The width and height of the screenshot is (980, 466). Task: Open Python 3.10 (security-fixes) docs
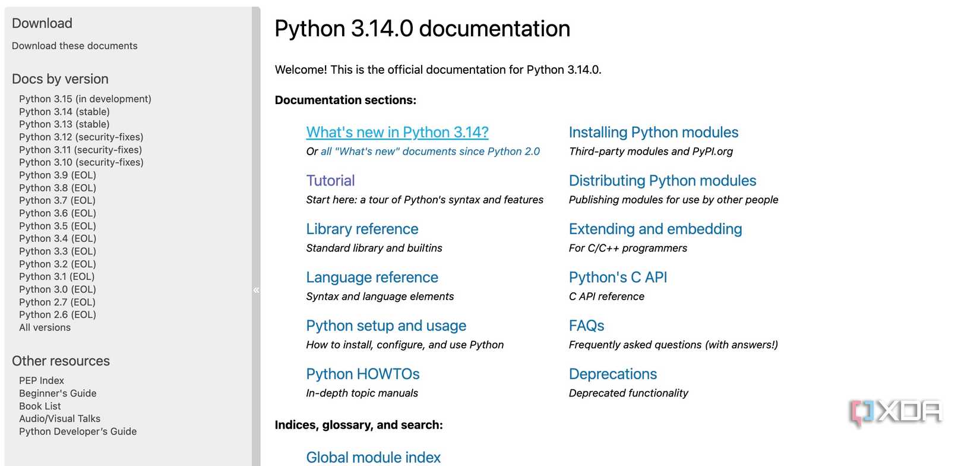81,162
